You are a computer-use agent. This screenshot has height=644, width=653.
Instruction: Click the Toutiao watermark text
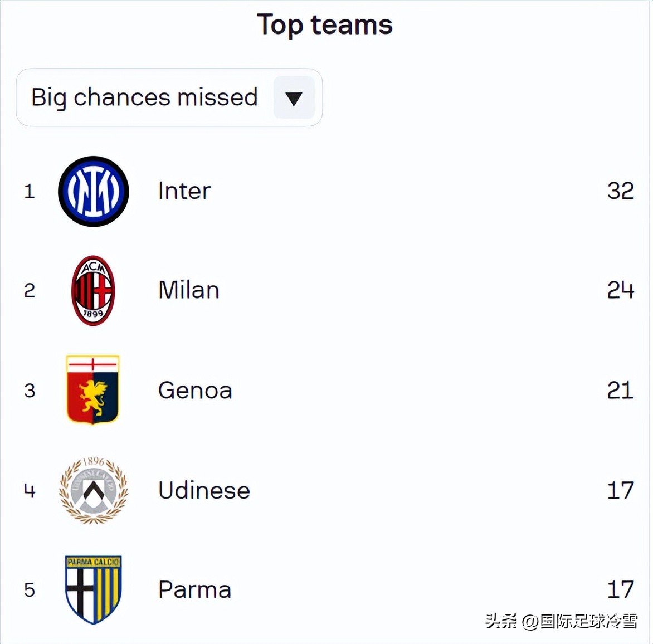(x=561, y=621)
